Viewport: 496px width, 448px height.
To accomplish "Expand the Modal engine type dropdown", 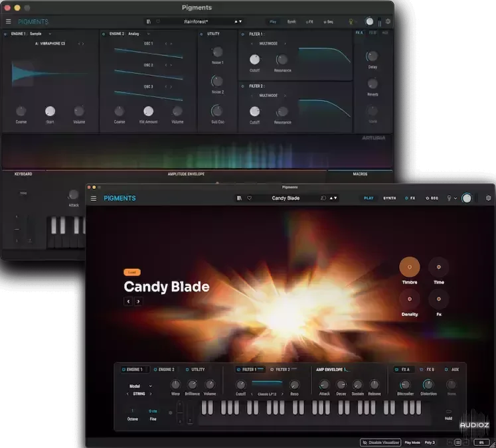I will click(151, 386).
